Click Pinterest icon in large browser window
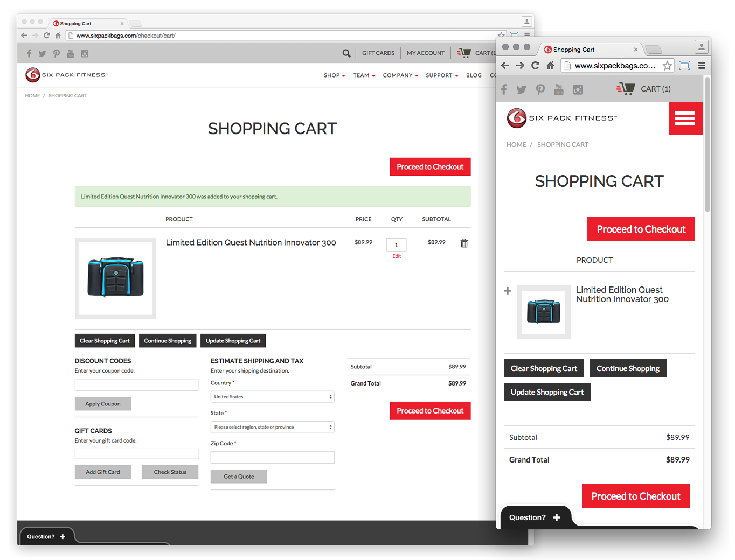The width and height of the screenshot is (735, 560). click(x=57, y=53)
